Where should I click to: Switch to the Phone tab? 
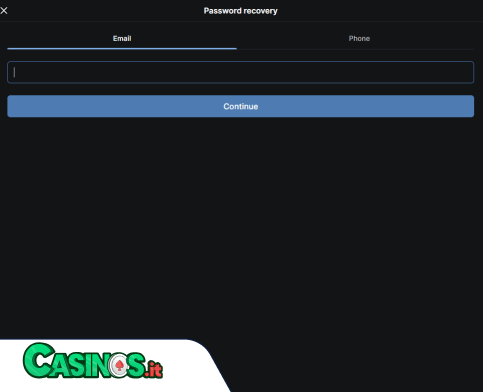tap(359, 39)
